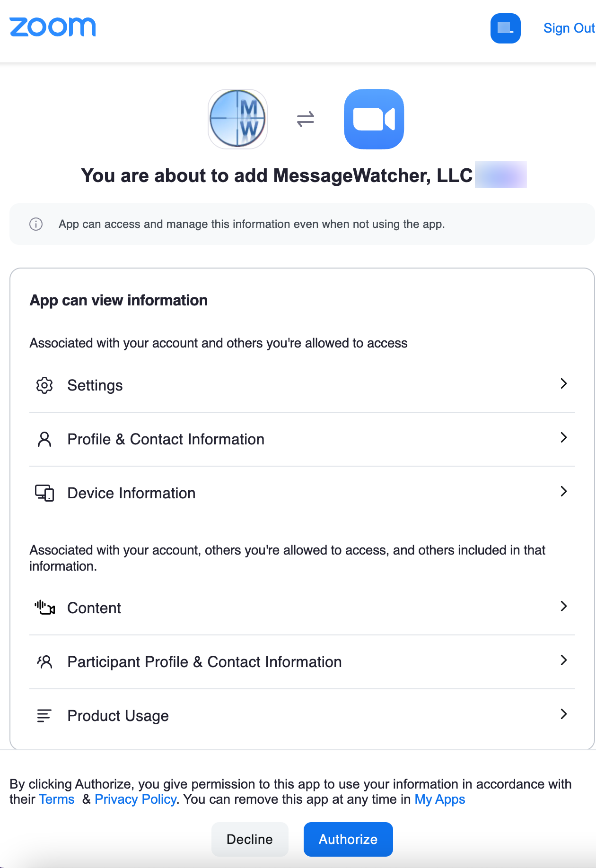Image resolution: width=596 pixels, height=868 pixels.
Task: Click the Settings gear icon
Action: pos(44,385)
